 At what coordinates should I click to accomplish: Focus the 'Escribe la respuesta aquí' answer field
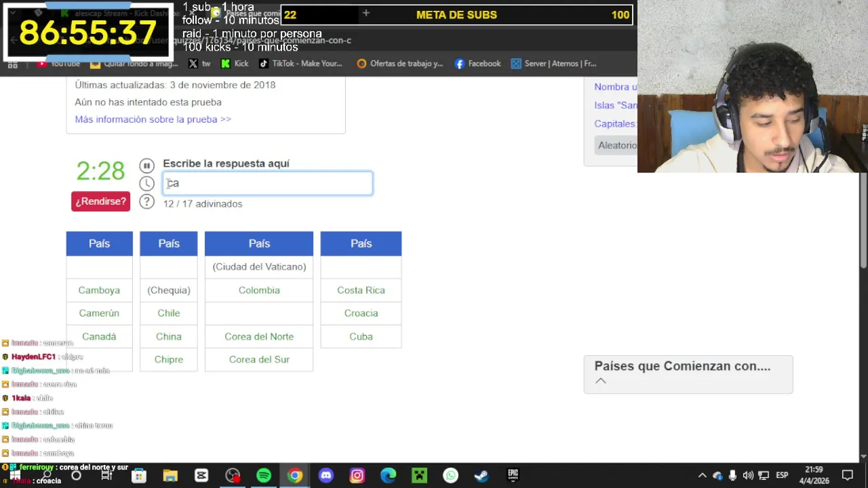point(267,183)
